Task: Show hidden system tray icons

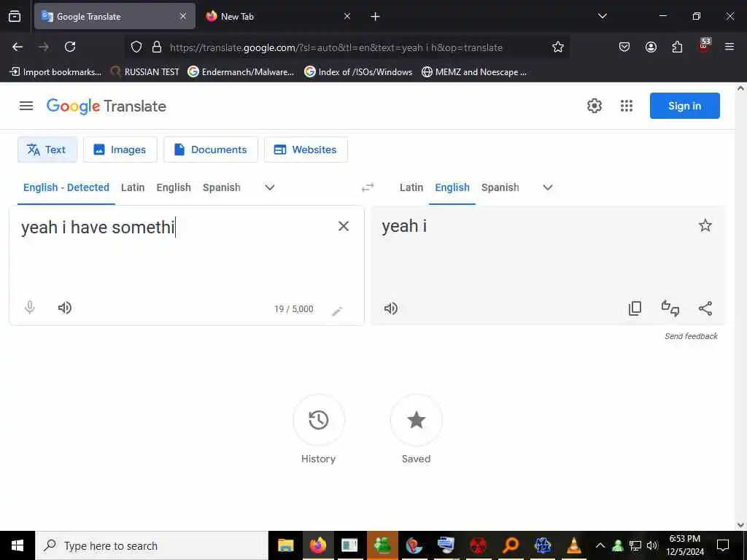Action: [600, 545]
